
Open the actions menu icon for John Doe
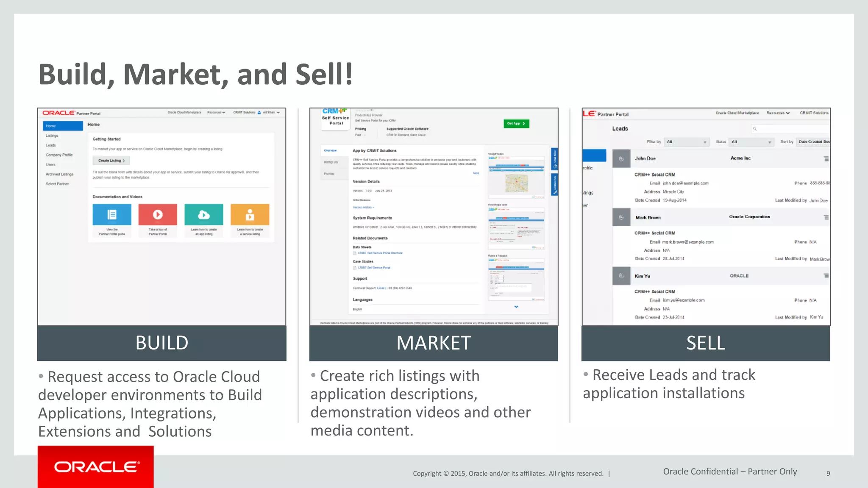826,159
